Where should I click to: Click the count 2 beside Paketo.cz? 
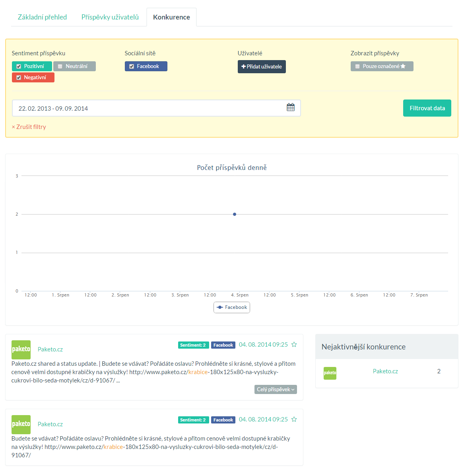439,371
